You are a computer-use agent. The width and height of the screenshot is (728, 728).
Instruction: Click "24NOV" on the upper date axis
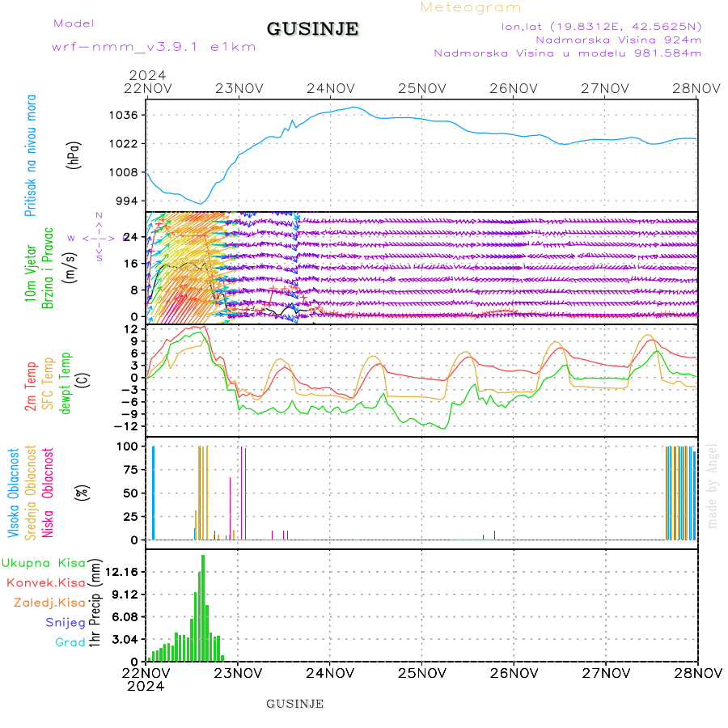(x=331, y=89)
